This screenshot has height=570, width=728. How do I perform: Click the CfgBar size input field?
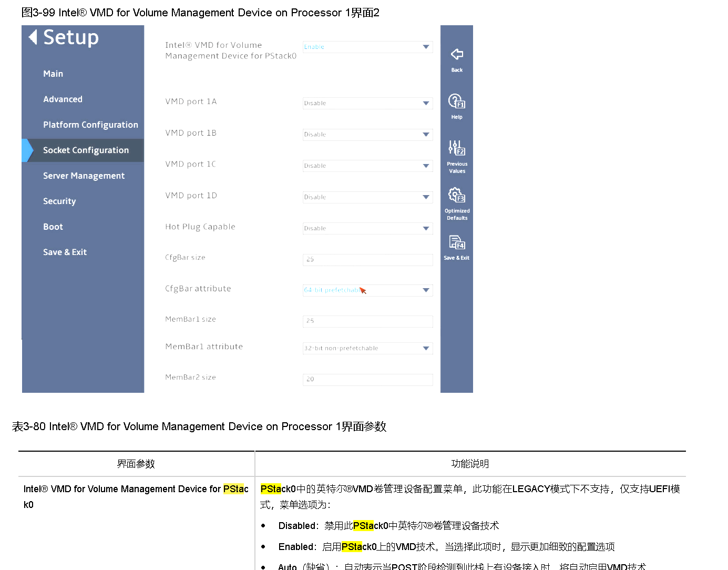coord(367,259)
